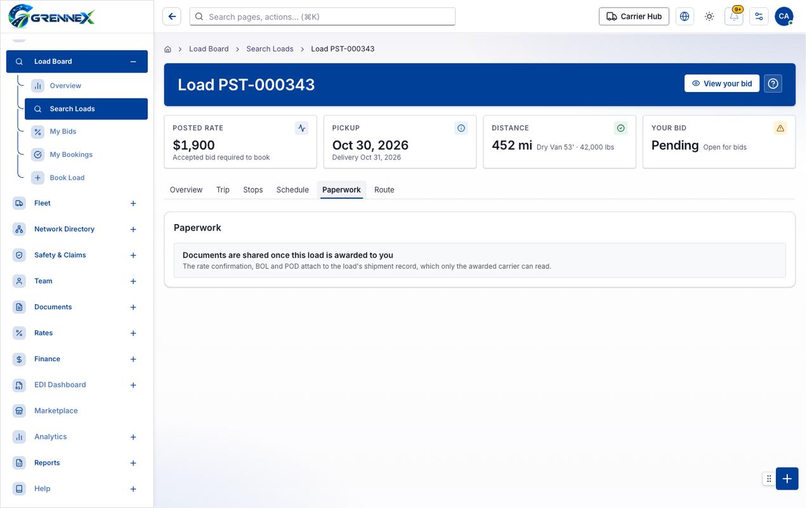Click the back arrow button

tap(172, 17)
